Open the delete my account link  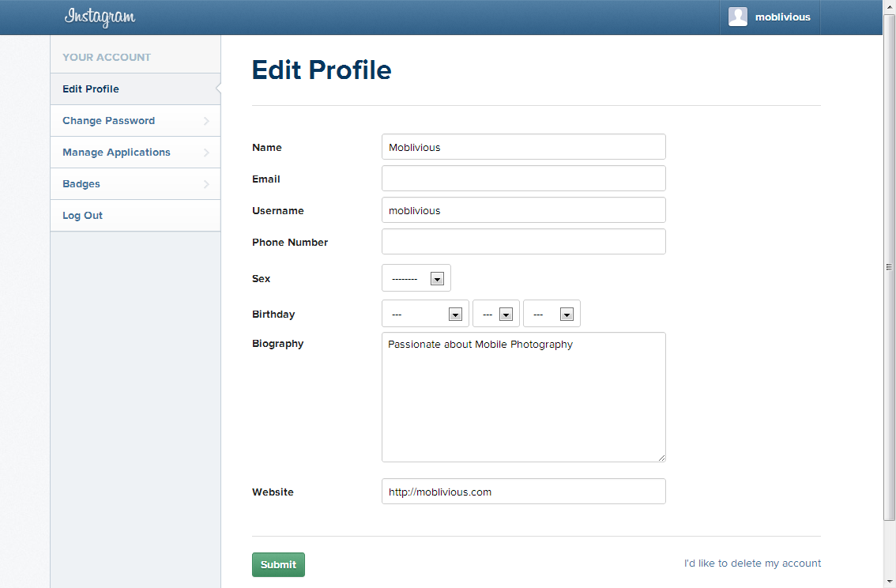point(752,563)
